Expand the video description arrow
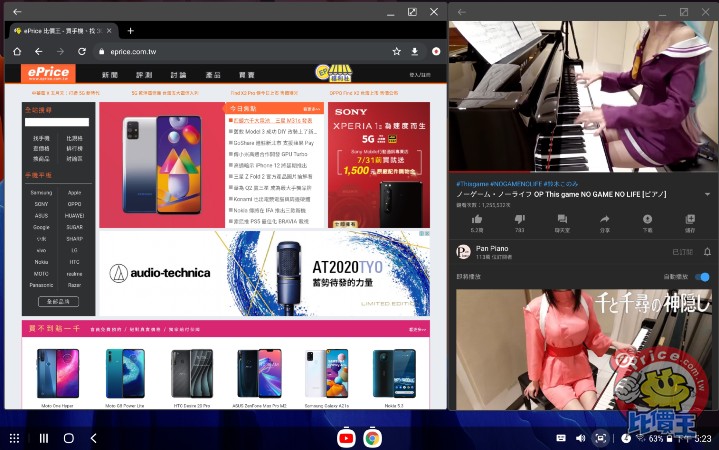719x450 pixels. [708, 194]
